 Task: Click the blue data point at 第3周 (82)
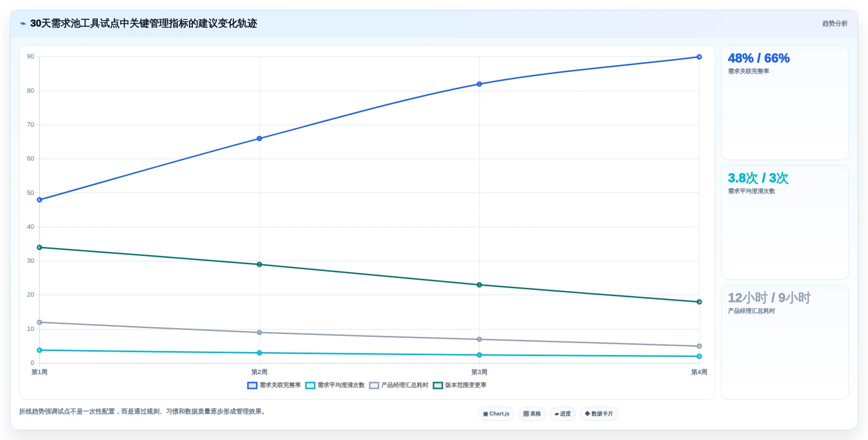click(x=479, y=84)
